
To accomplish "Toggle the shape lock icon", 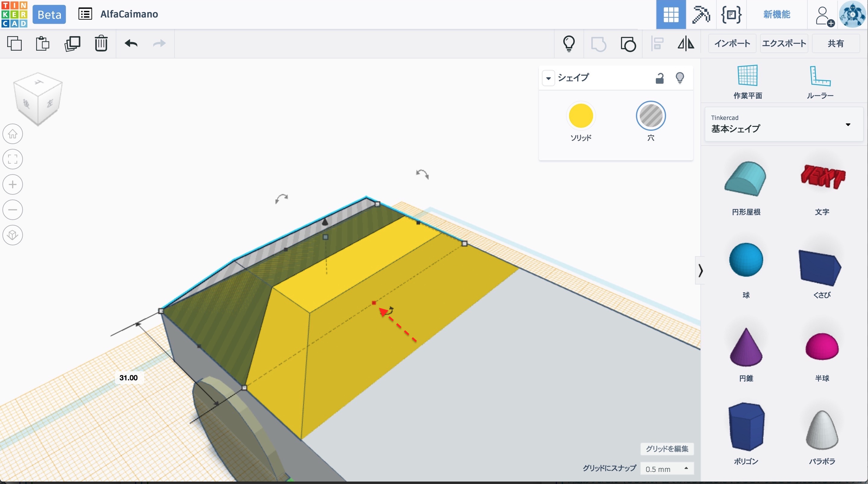I will [659, 78].
